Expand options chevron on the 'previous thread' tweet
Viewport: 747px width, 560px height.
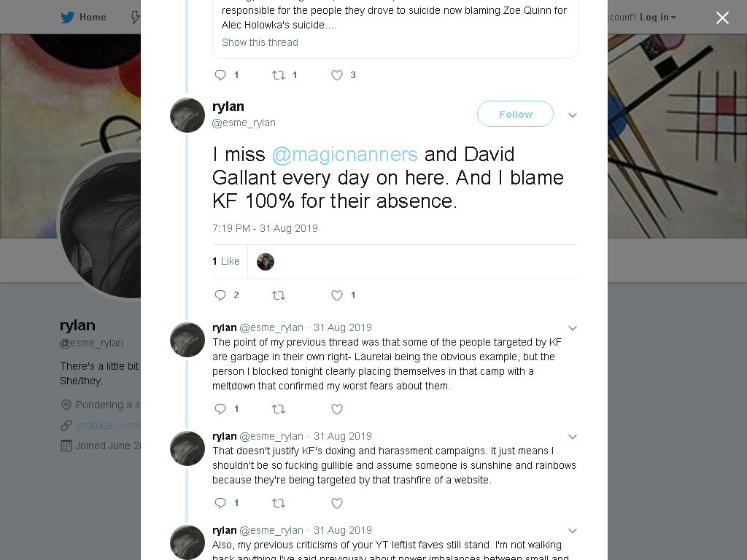pyautogui.click(x=573, y=327)
